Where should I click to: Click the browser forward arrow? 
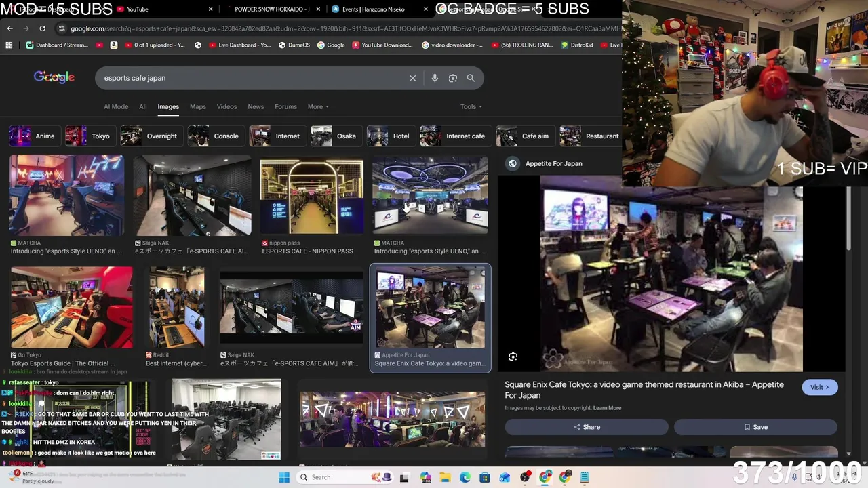(x=26, y=28)
